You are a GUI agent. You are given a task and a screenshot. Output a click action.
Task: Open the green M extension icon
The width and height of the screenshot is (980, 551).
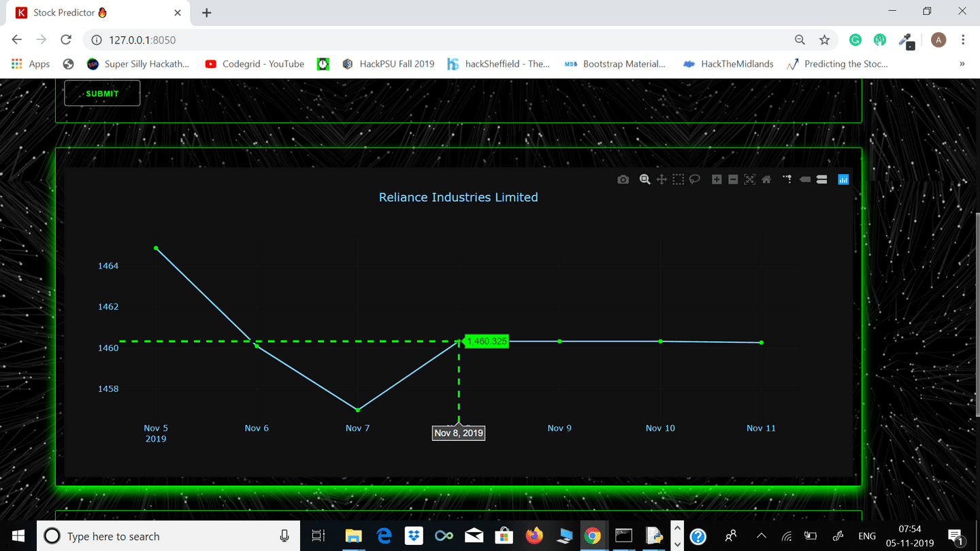pyautogui.click(x=880, y=40)
